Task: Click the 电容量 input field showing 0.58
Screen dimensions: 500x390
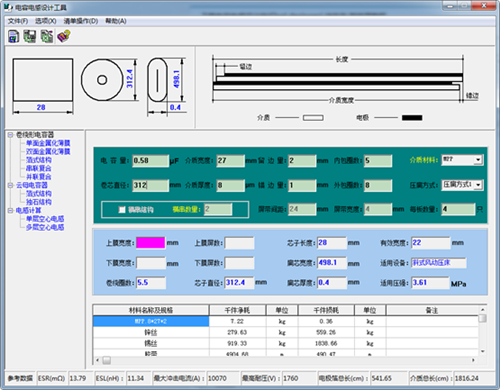Action: (150, 161)
